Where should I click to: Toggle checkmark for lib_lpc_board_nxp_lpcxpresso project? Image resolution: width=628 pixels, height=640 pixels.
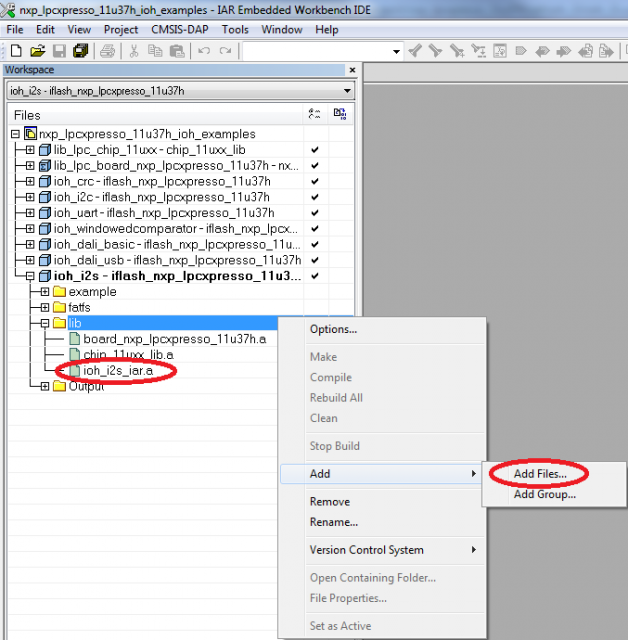click(x=315, y=166)
